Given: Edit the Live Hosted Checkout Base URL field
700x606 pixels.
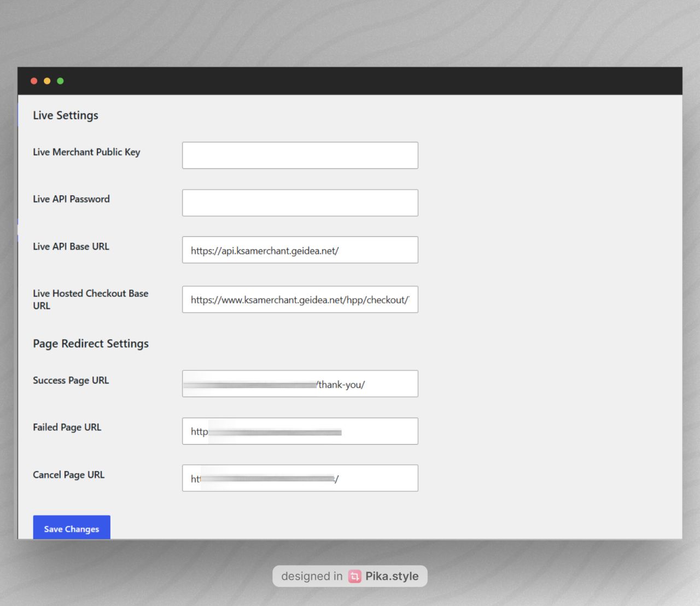Looking at the screenshot, I should pos(300,299).
